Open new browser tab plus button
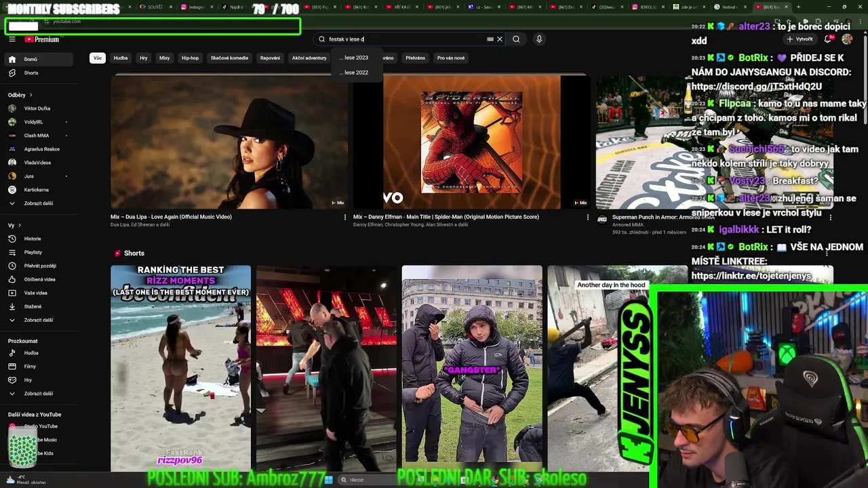Viewport: 868px width, 488px height. click(x=798, y=7)
